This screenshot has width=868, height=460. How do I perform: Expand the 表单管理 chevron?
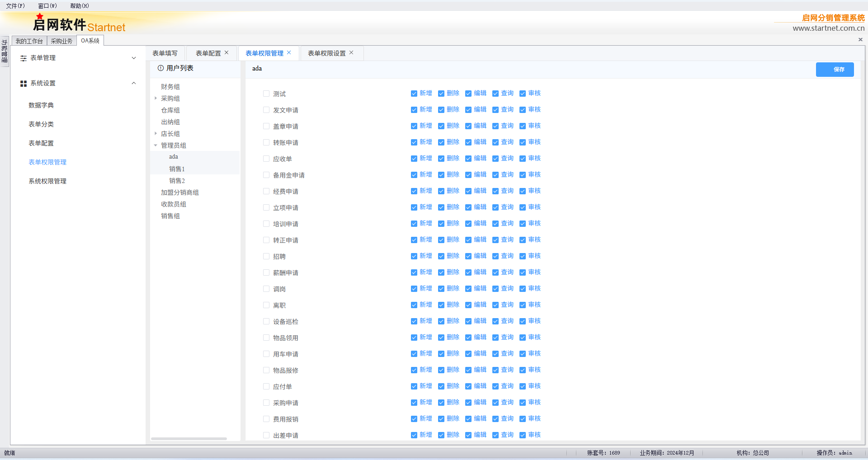[134, 58]
